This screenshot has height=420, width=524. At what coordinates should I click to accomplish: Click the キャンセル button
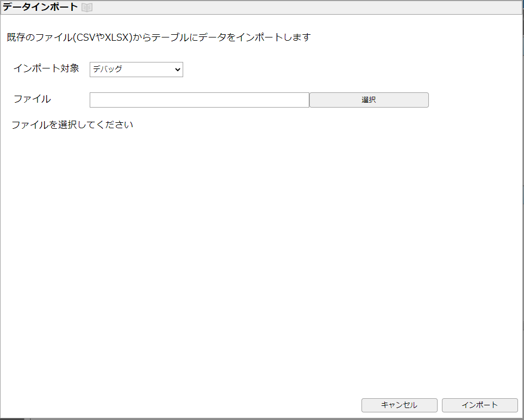coord(399,405)
